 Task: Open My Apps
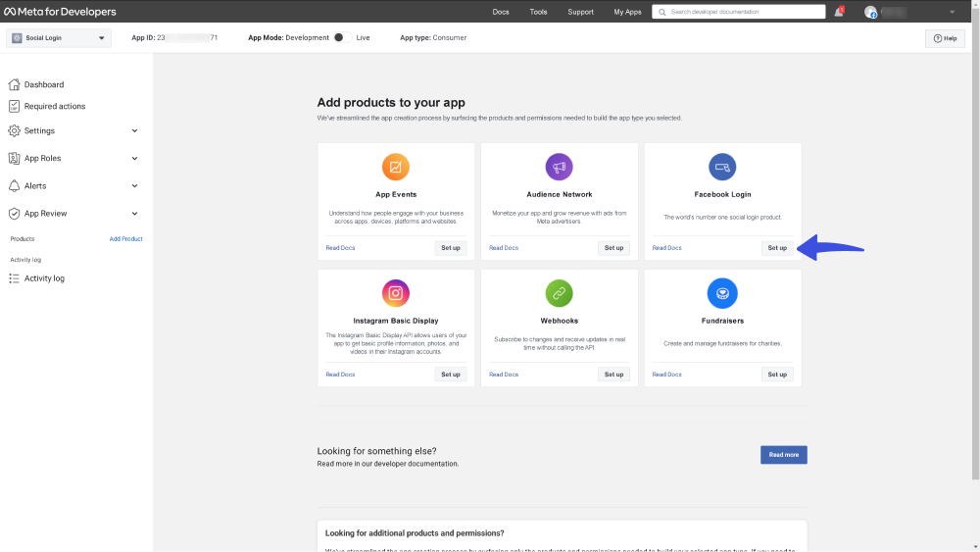pyautogui.click(x=627, y=12)
